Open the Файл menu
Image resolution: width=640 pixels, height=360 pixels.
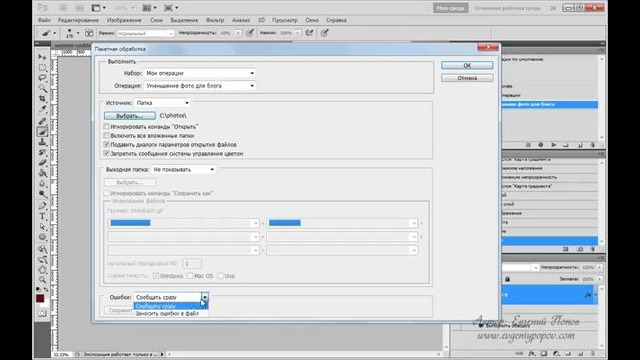pos(44,20)
